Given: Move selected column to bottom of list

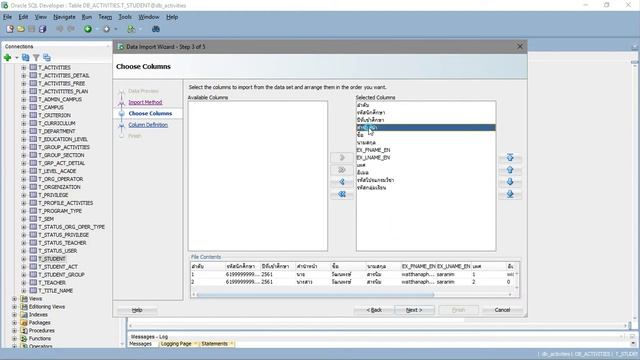Looking at the screenshot, I should pyautogui.click(x=510, y=195).
